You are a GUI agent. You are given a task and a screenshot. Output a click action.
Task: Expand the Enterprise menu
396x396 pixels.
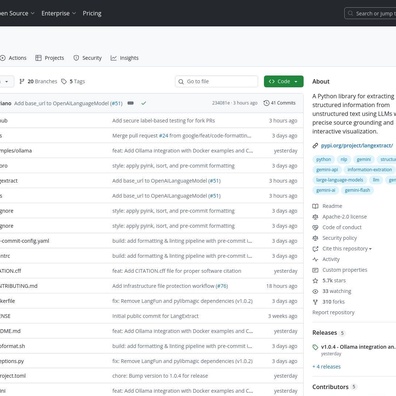(59, 13)
